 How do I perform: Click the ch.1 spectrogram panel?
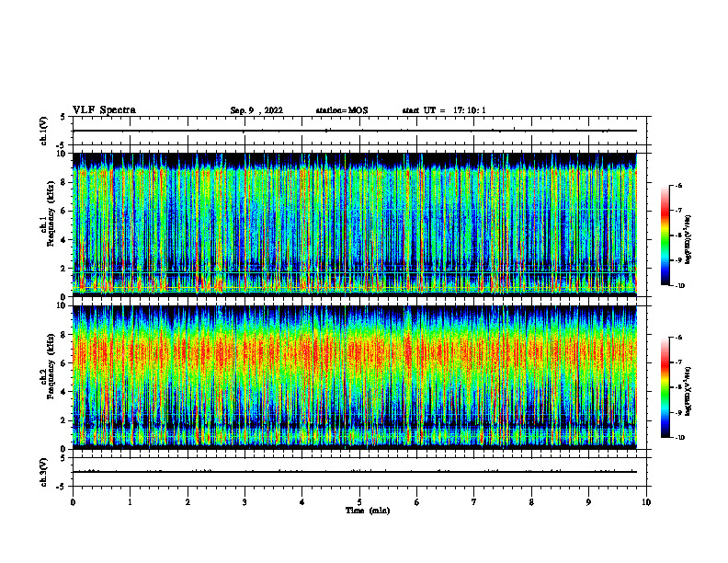tap(355, 224)
